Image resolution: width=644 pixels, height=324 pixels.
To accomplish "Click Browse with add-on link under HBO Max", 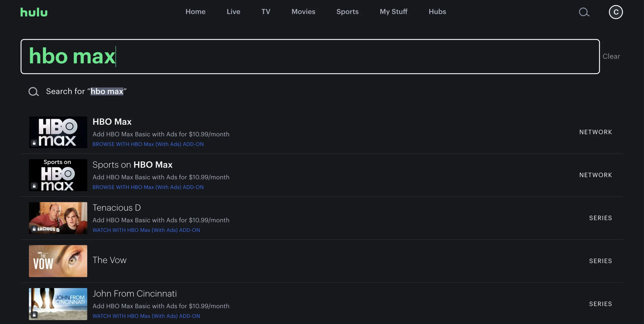I will (x=148, y=144).
